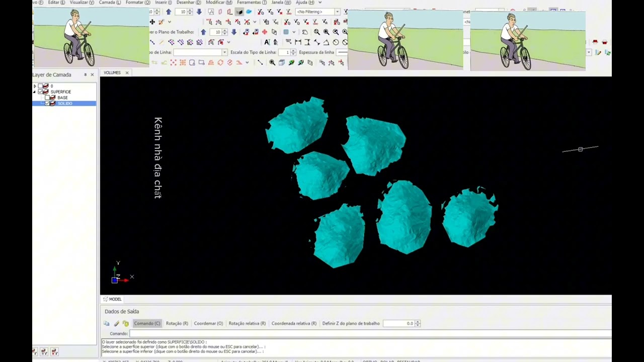
Task: Open Inserir menu
Action: pyautogui.click(x=164, y=3)
